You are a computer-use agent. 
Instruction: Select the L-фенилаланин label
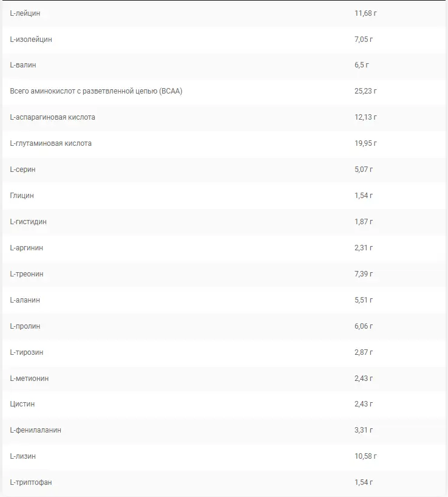(x=35, y=430)
